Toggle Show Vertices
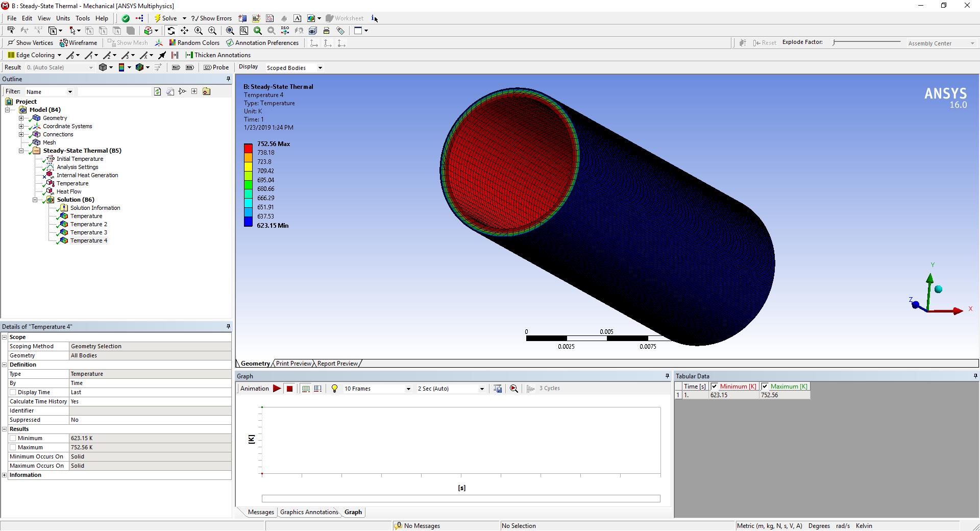Viewport: 980px width, 531px height. coord(30,43)
